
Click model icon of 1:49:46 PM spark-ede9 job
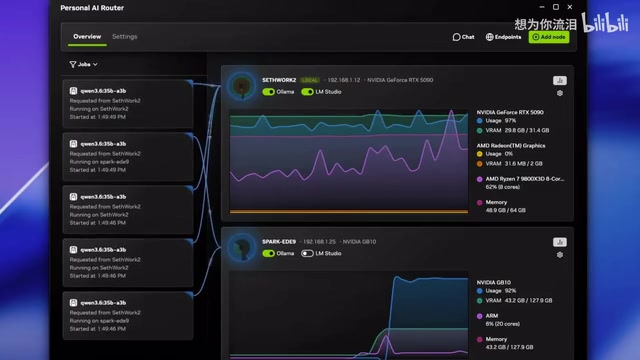[x=73, y=302]
